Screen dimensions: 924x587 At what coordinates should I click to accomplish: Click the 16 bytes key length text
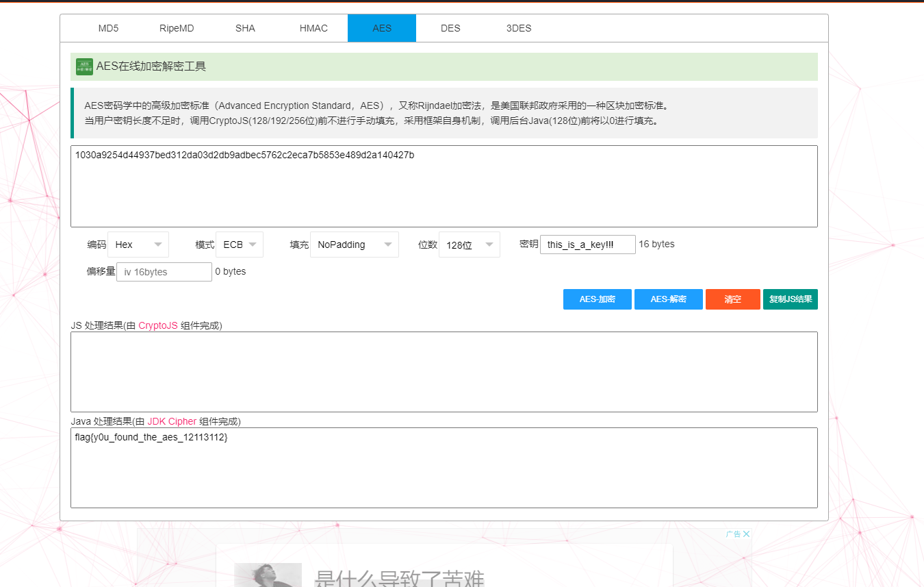[x=656, y=244]
